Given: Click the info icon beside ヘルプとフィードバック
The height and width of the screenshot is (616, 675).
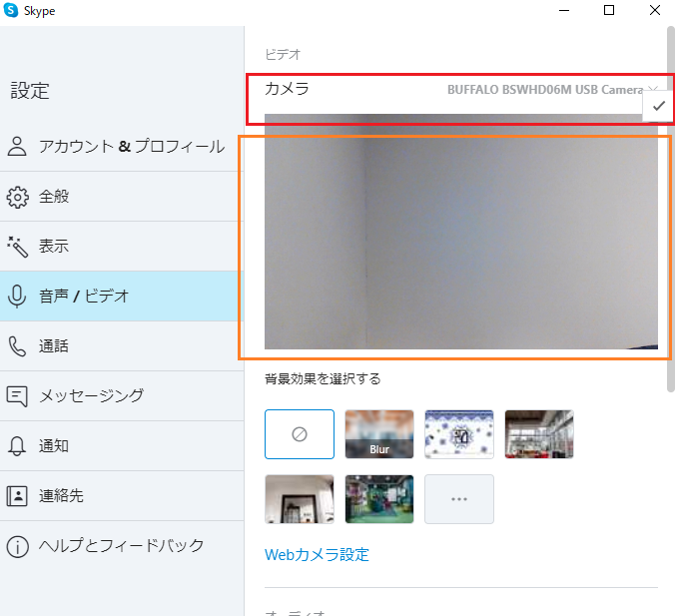Looking at the screenshot, I should pos(17,546).
